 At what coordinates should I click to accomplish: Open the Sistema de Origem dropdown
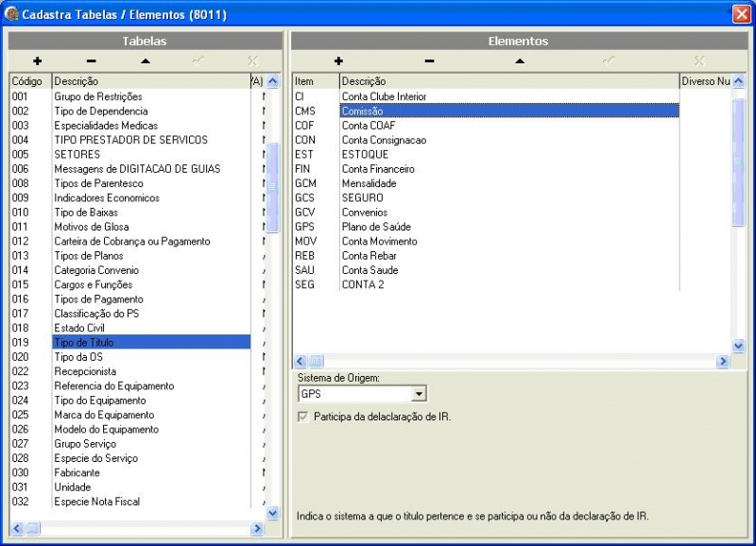point(419,394)
